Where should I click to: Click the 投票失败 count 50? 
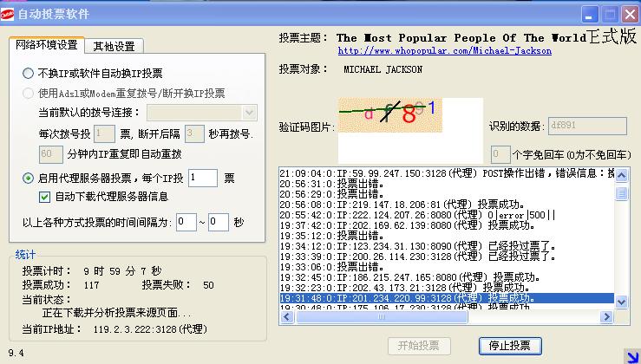tap(208, 285)
